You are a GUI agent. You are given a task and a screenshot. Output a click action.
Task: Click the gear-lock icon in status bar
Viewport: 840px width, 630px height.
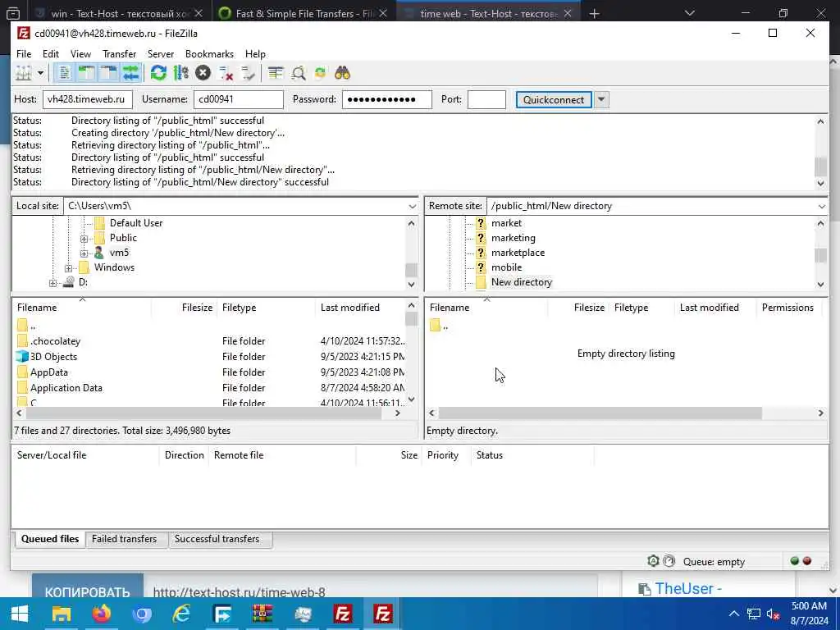[x=653, y=561]
